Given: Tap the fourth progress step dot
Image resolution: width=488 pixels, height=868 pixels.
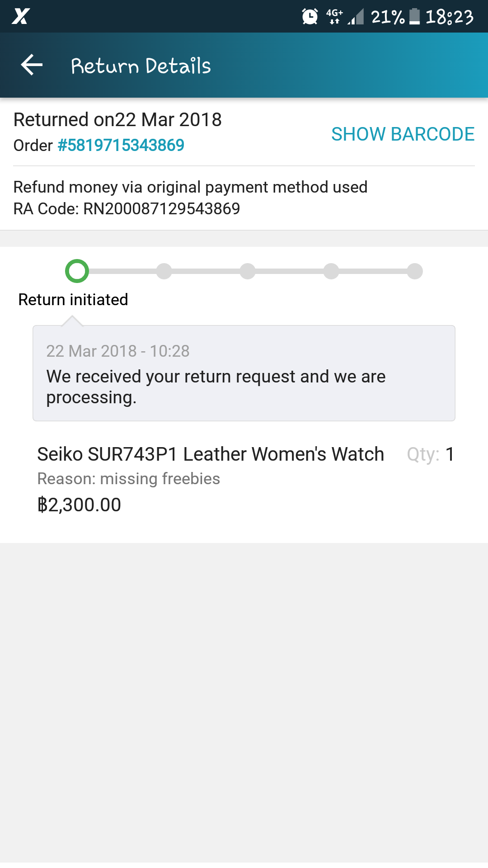Looking at the screenshot, I should tap(331, 271).
